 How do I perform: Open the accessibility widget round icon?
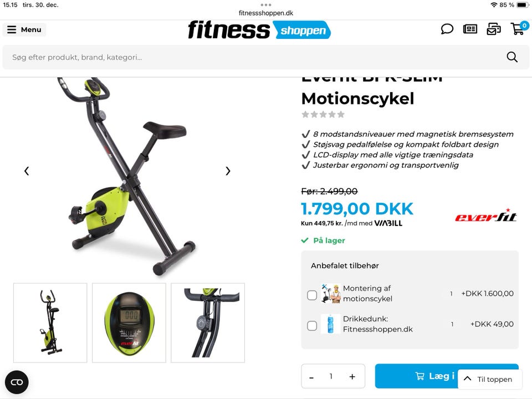[17, 382]
